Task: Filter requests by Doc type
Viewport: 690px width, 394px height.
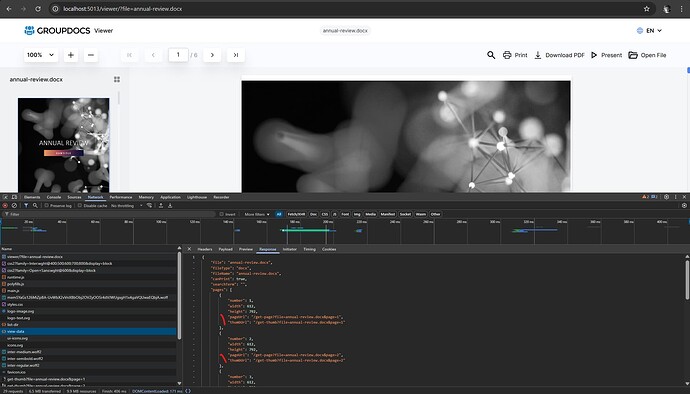Action: 313,214
